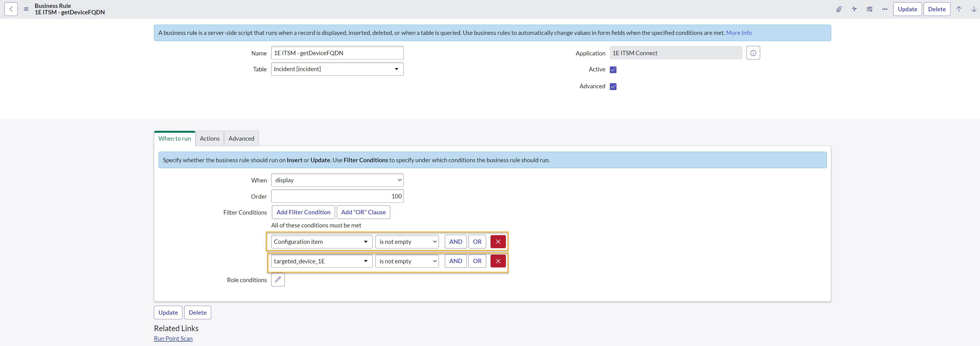Screen dimensions: 980x346
Task: Toggle the Active checkbox
Action: click(x=613, y=70)
